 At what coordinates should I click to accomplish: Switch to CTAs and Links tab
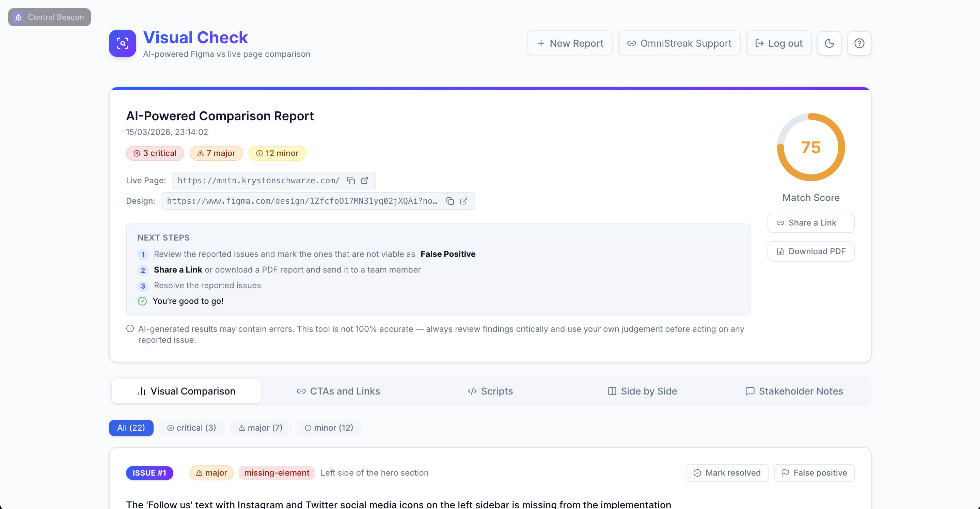click(338, 391)
